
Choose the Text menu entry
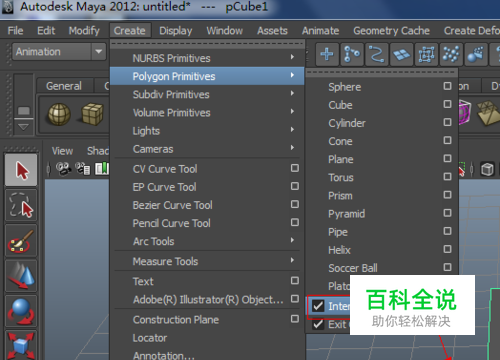click(143, 281)
